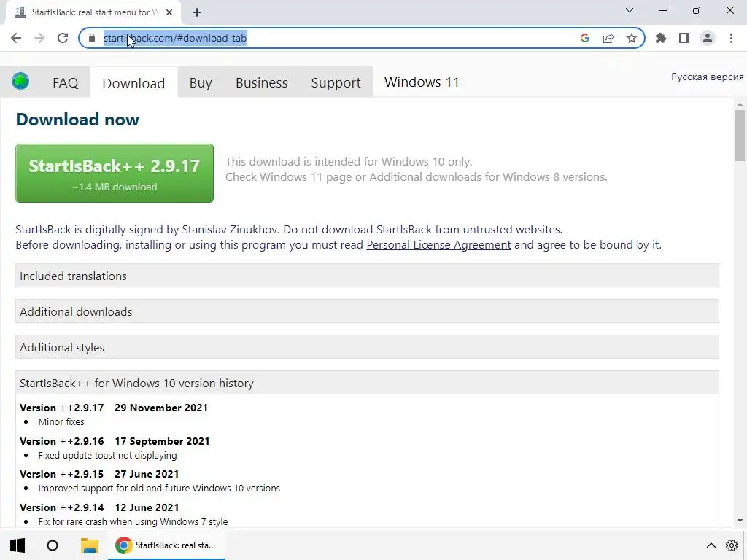Show hidden tray icons chevron
The height and width of the screenshot is (560, 747).
click(x=711, y=545)
